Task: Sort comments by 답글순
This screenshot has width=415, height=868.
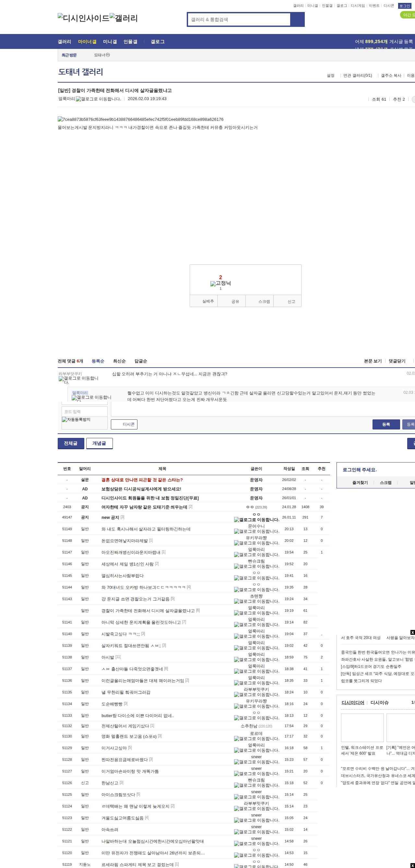Action: [141, 361]
